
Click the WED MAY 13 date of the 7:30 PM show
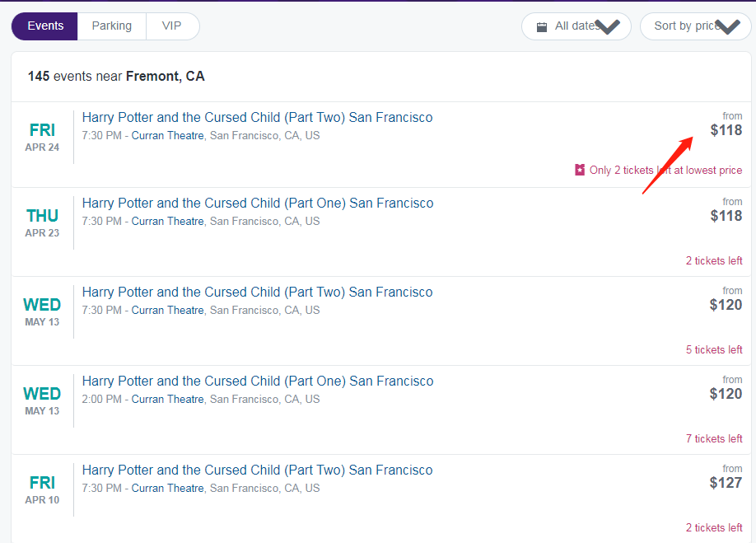42,311
